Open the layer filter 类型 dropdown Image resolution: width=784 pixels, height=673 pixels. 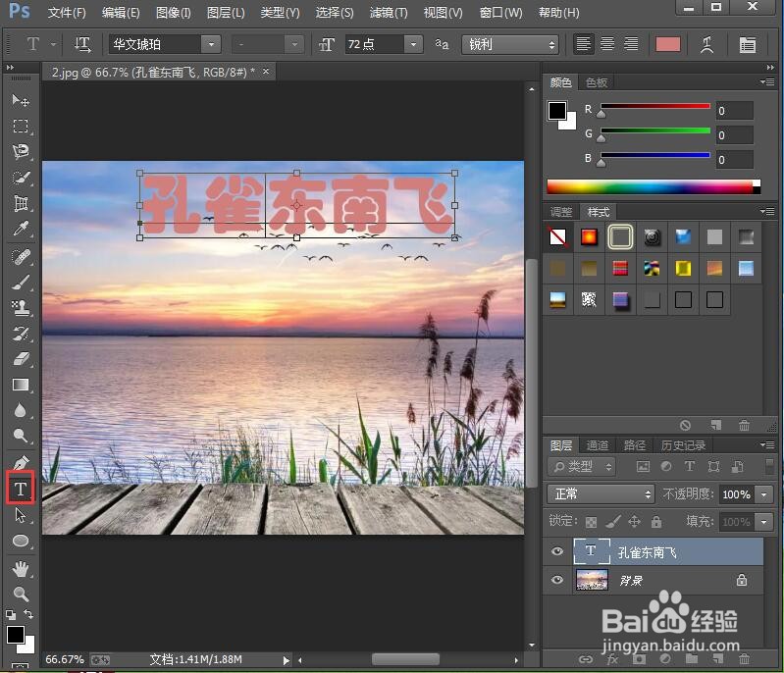pyautogui.click(x=582, y=467)
